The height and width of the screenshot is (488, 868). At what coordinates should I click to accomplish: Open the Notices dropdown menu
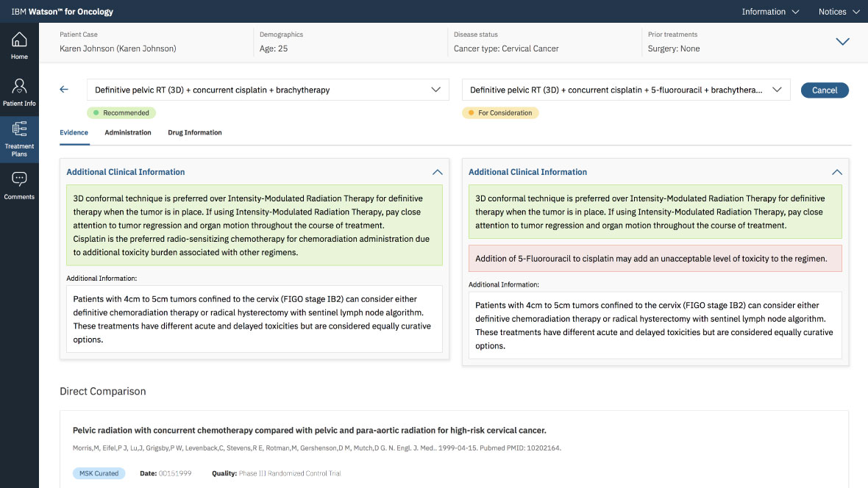(839, 12)
